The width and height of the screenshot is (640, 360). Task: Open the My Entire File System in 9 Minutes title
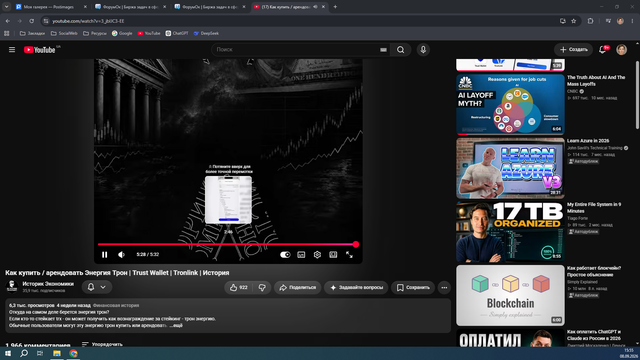click(594, 207)
